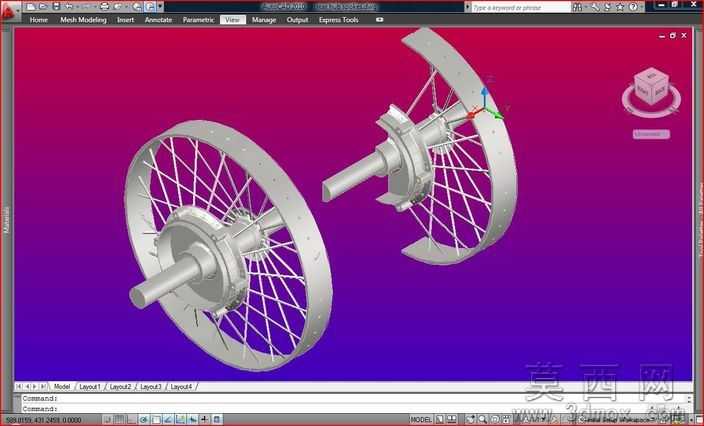Expand the arrow left of the search box
Image resolution: width=704 pixels, height=426 pixels.
[468, 7]
